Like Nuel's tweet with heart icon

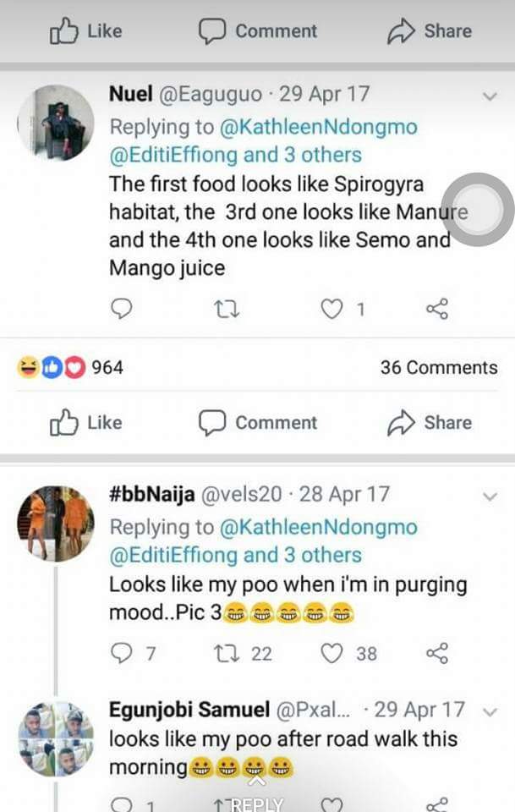[331, 310]
